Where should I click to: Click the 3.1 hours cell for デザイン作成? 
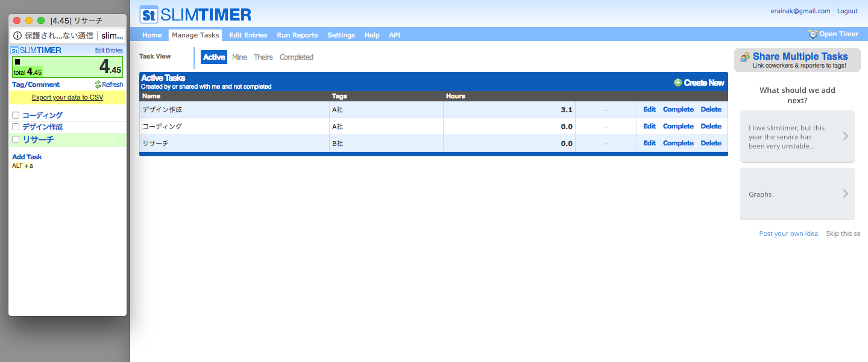509,110
